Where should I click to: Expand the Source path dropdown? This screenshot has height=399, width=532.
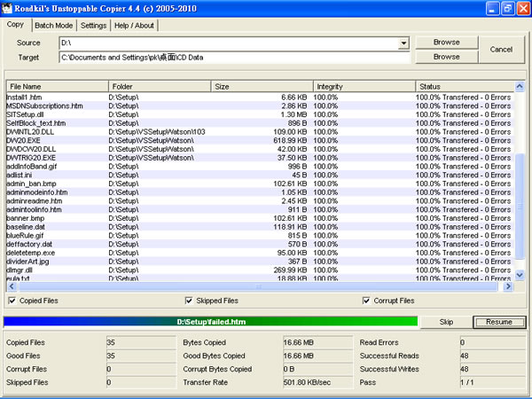[x=403, y=43]
